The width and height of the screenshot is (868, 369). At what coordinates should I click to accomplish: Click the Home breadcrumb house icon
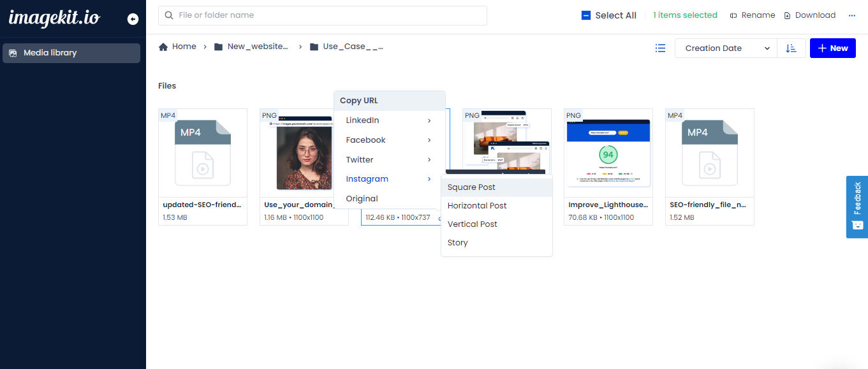(x=163, y=47)
